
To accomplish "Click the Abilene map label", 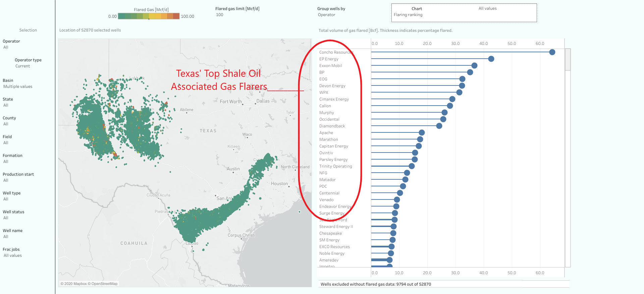I will click(186, 110).
